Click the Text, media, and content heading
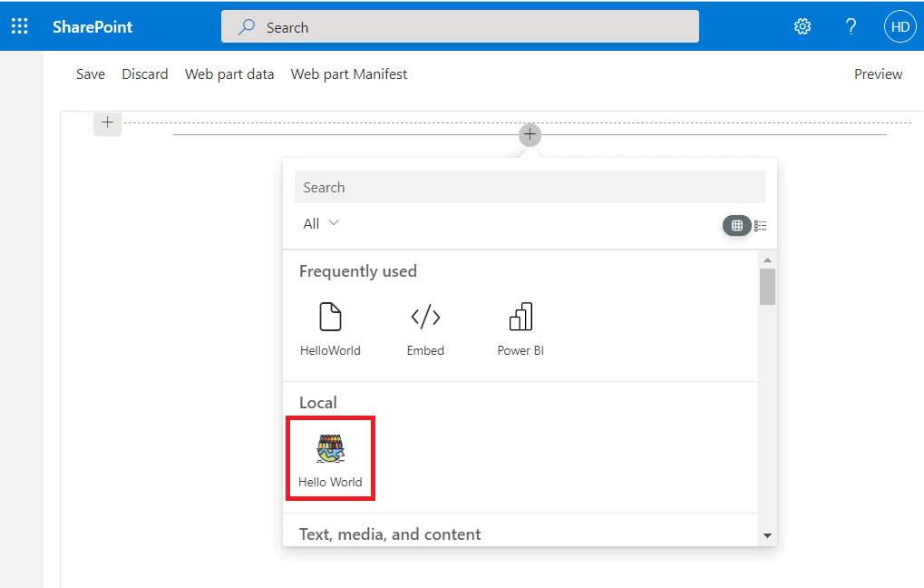Screen dimensions: 924x588 click(x=390, y=534)
